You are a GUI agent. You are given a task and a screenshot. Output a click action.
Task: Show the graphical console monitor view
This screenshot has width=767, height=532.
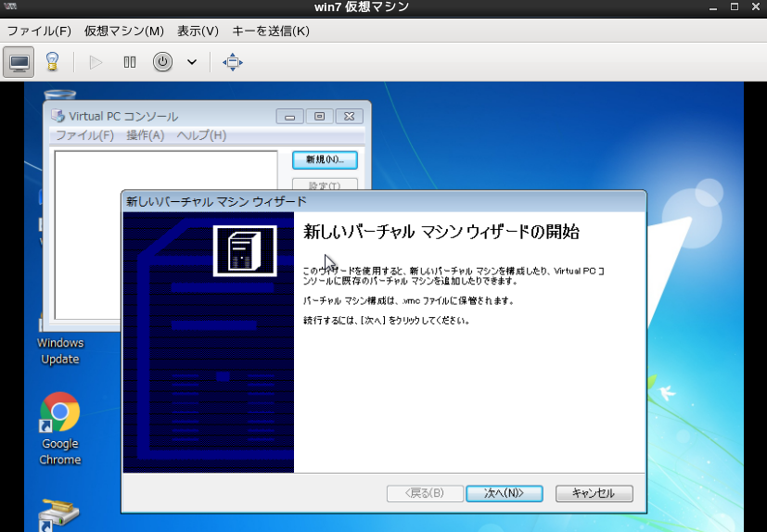[x=19, y=62]
